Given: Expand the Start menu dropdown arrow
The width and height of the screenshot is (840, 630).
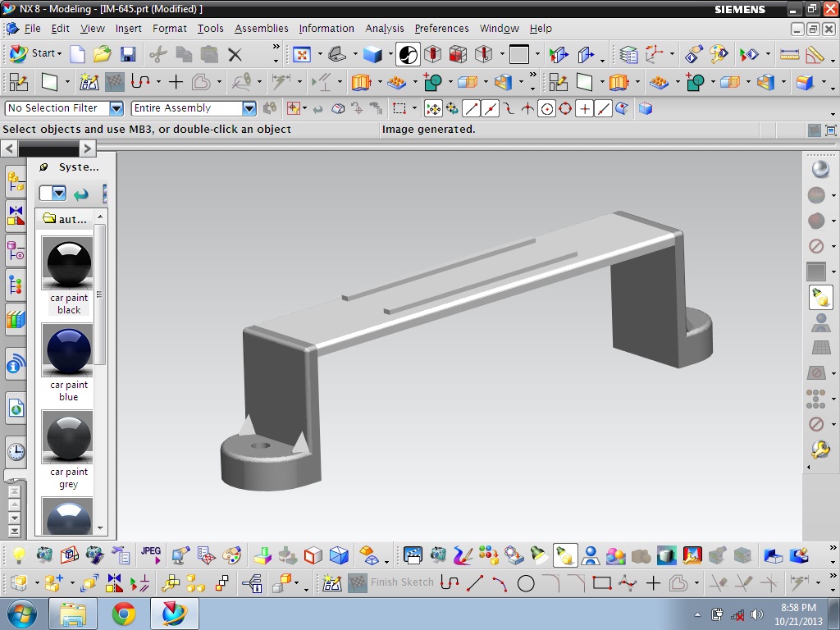Looking at the screenshot, I should click(x=59, y=53).
